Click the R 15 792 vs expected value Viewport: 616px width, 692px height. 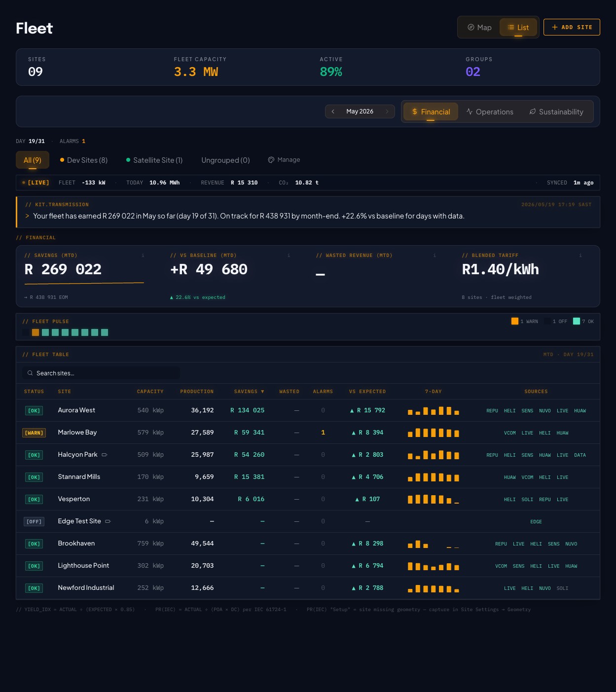pos(367,410)
